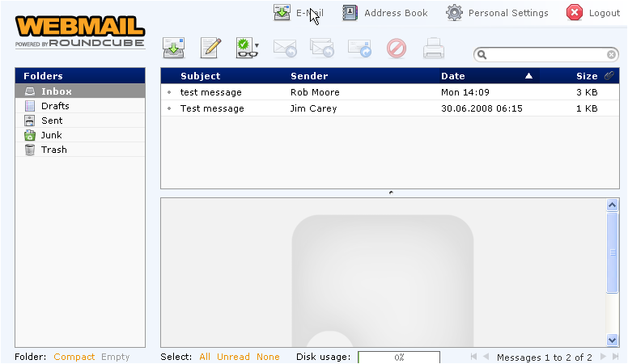Image resolution: width=628 pixels, height=364 pixels.
Task: Click the red Delete message icon
Action: click(397, 49)
